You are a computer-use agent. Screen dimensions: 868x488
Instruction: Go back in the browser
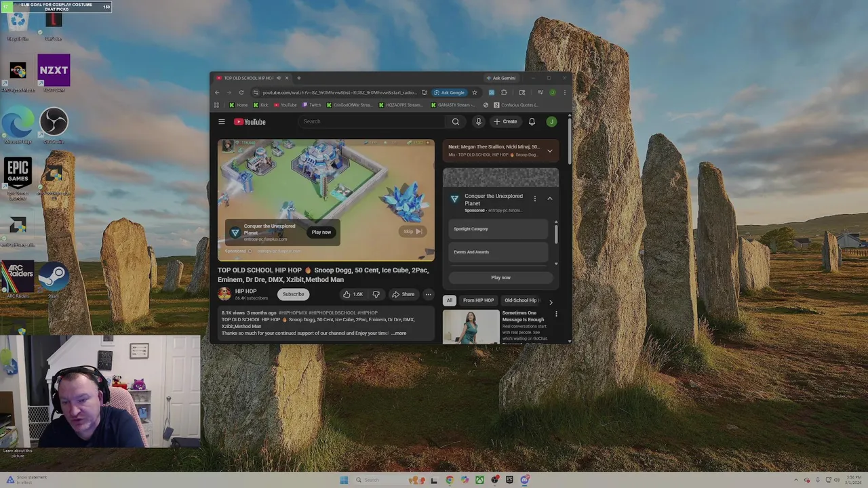(x=218, y=93)
